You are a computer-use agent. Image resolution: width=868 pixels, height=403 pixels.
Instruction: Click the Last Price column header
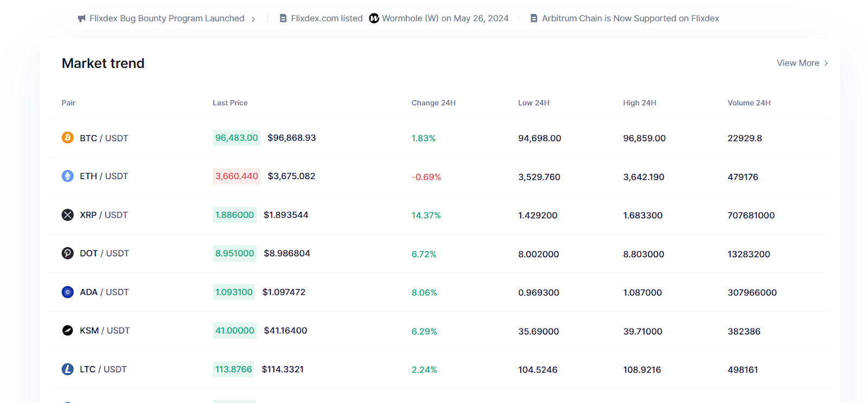[230, 103]
